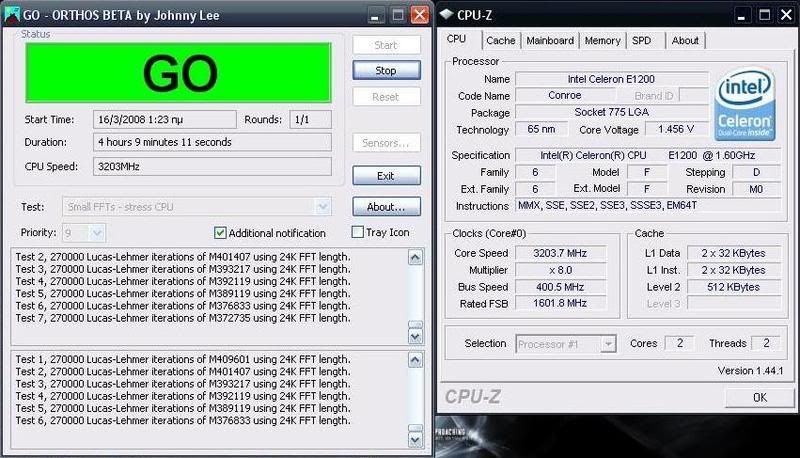
Task: Click the Multiplier value x 8.0
Action: coord(560,270)
